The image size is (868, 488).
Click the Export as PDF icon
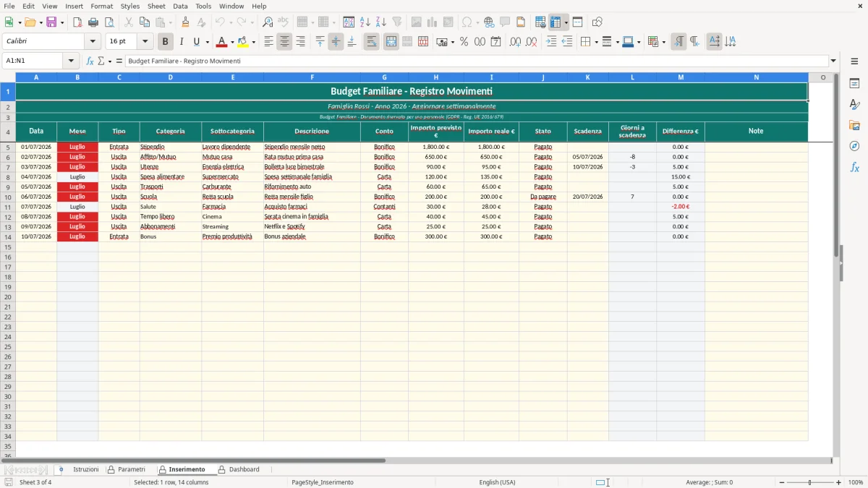tap(77, 22)
